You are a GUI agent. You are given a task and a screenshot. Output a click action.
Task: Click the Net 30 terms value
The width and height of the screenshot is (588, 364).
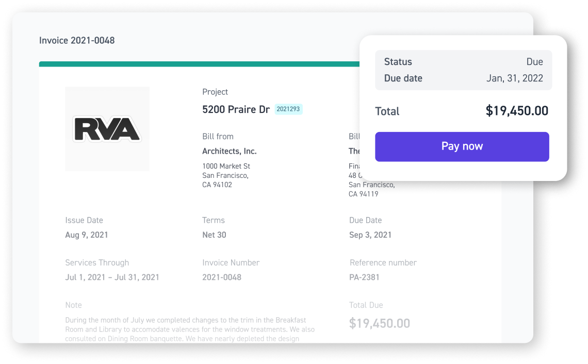(214, 235)
